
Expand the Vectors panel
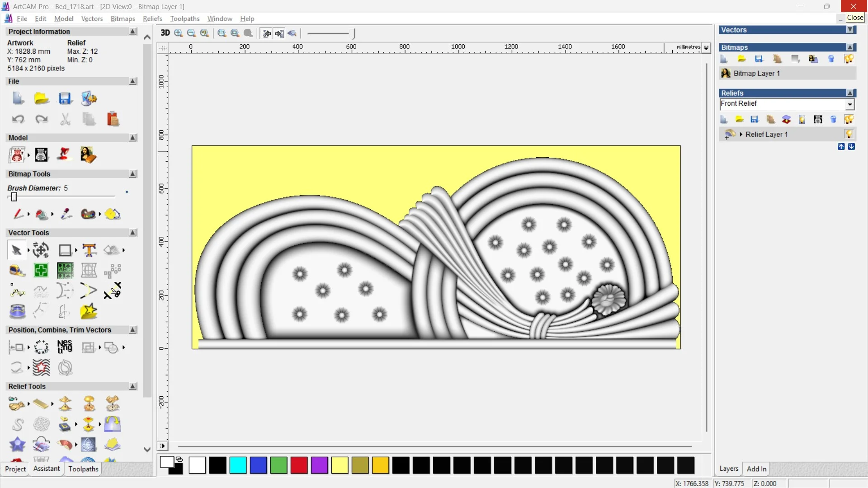coord(850,30)
